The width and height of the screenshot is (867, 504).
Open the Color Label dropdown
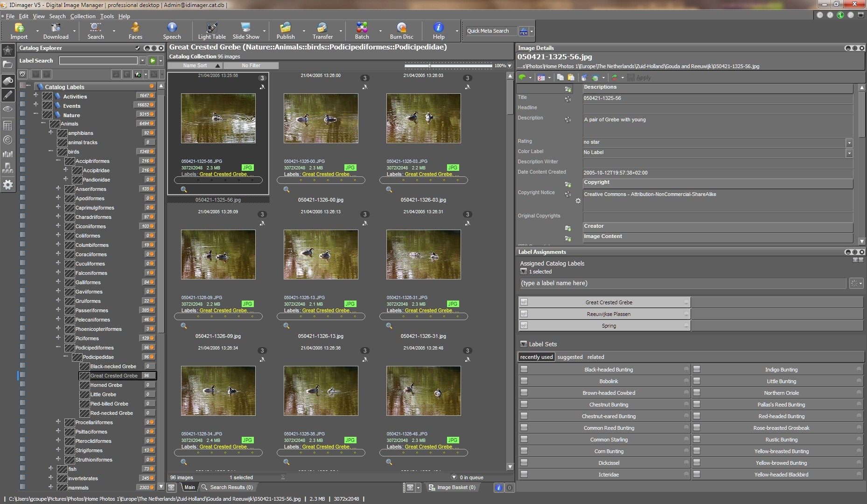pos(849,153)
